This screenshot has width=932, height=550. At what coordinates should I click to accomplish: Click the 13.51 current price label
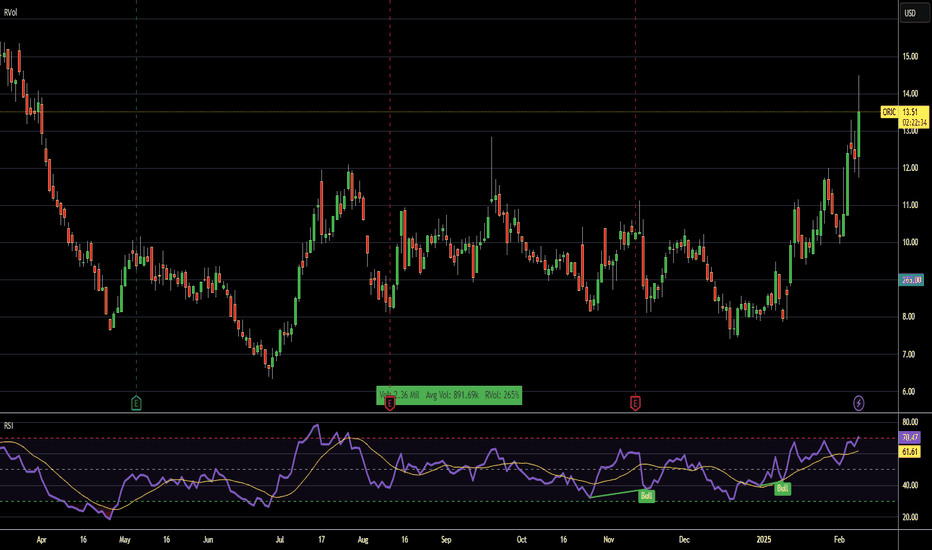pos(910,112)
